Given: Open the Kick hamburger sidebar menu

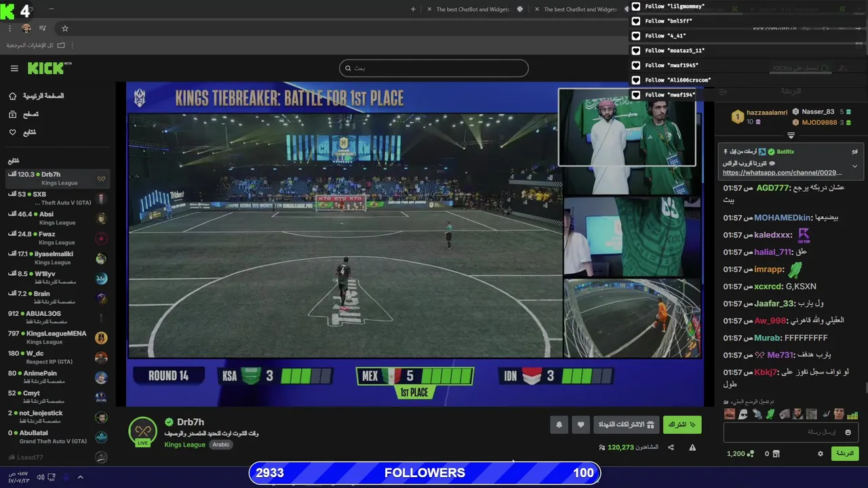Looking at the screenshot, I should click(14, 68).
